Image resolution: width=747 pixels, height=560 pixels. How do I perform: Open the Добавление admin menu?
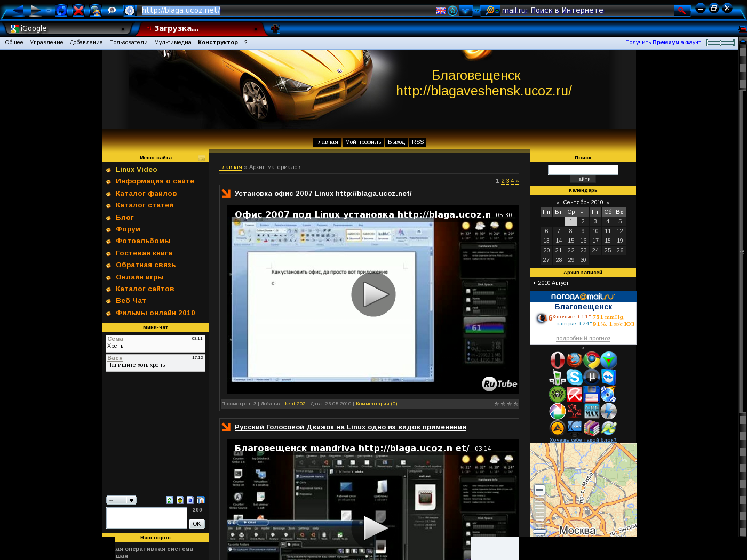(x=86, y=42)
